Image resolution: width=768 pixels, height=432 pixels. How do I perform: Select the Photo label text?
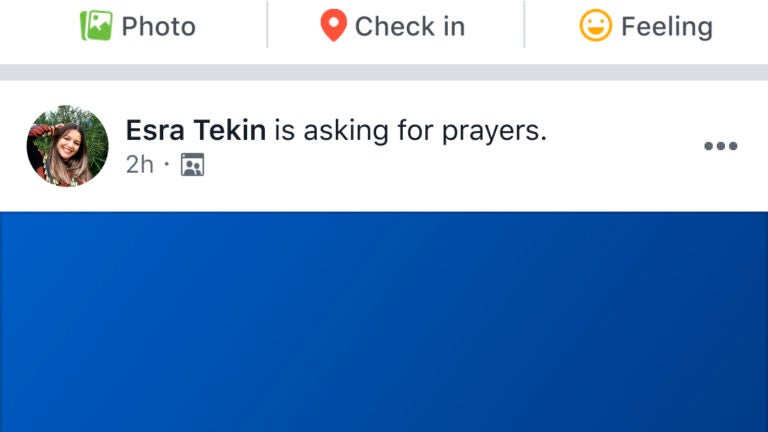[159, 26]
